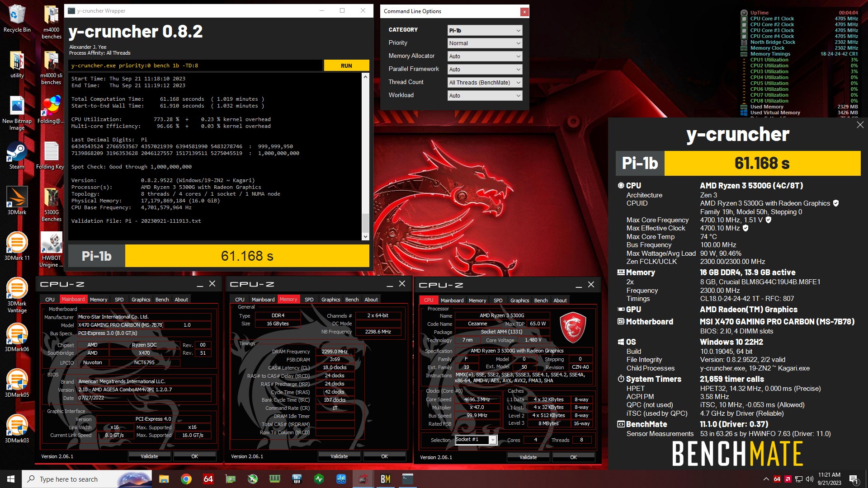The width and height of the screenshot is (868, 488).
Task: Close the BenchMate y-cruncher result panel
Action: 860,125
